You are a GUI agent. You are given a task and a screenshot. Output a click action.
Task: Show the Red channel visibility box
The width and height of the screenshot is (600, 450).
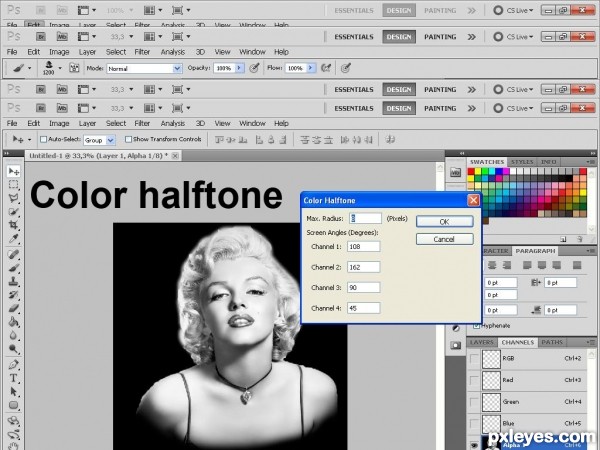(x=474, y=380)
